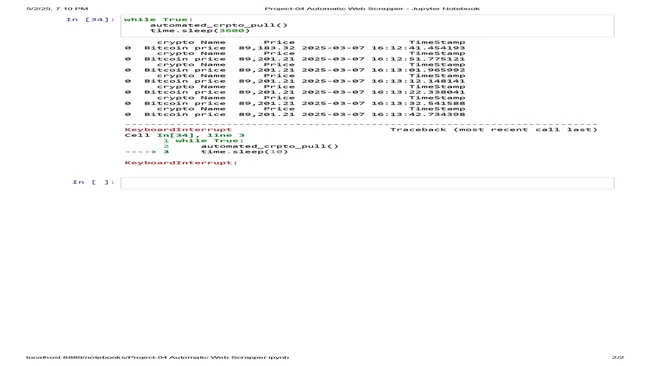The image size is (650, 366).
Task: Click the final 'KeyboardInterrupt:' error line
Action: coord(181,162)
